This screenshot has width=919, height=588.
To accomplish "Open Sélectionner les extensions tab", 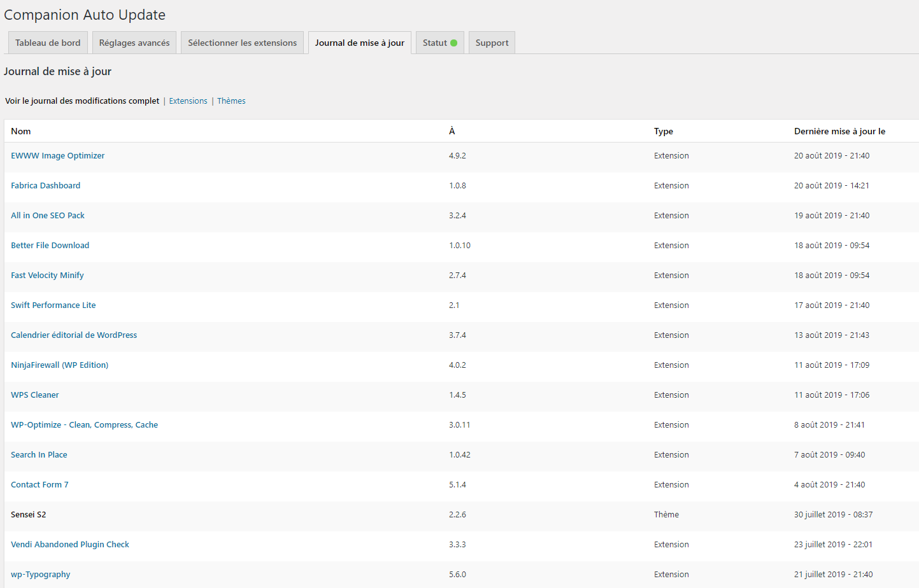I will (x=242, y=43).
